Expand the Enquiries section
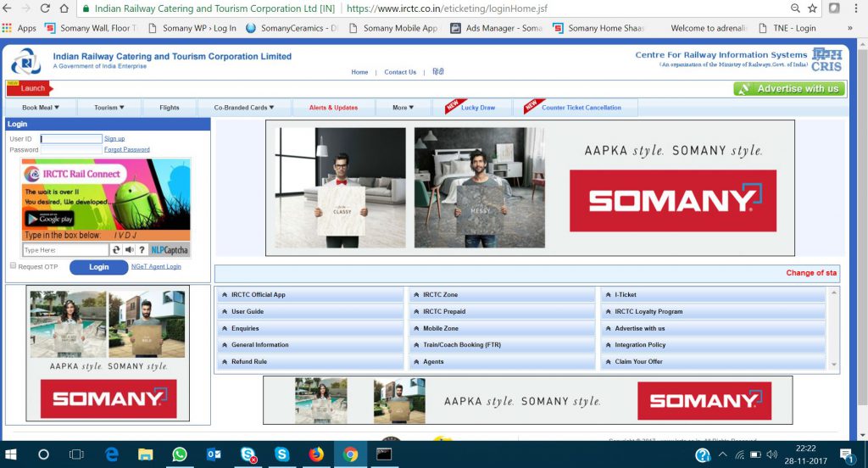This screenshot has height=468, width=868. coord(311,328)
